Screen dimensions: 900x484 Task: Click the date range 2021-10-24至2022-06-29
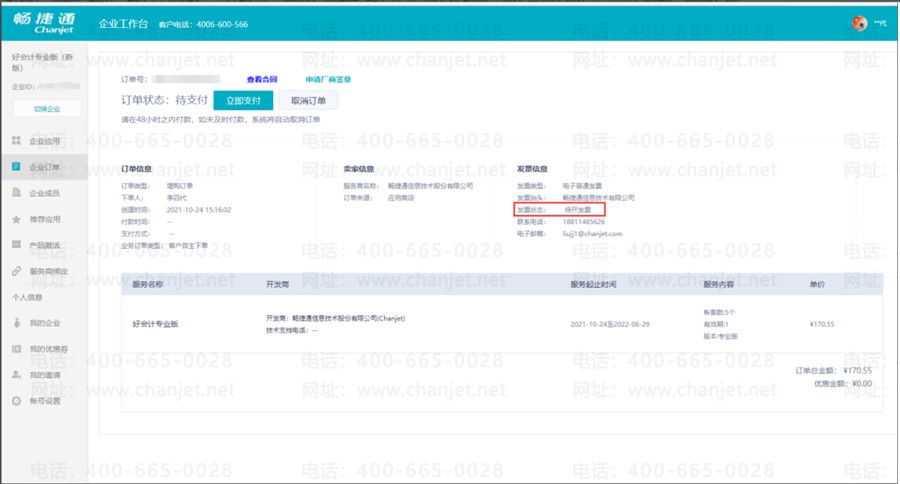tap(610, 324)
